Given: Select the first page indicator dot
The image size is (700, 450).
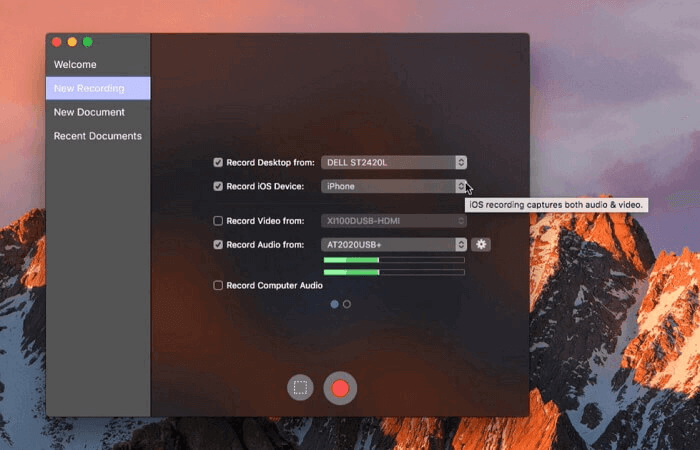Looking at the screenshot, I should [334, 303].
